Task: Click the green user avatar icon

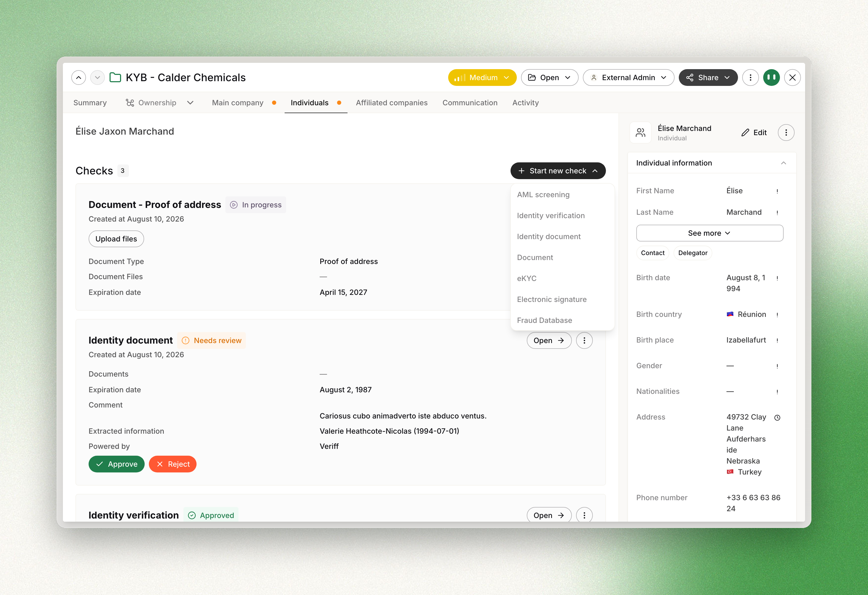Action: 771,78
